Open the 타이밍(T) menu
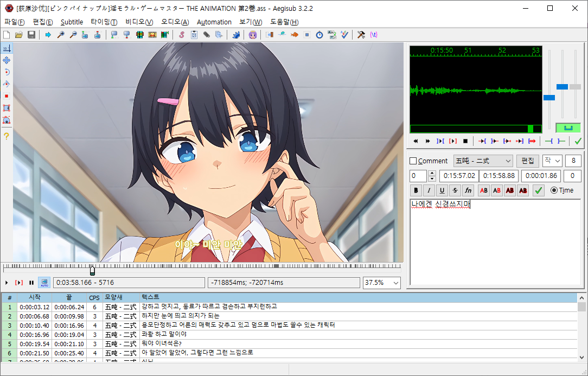Image resolution: width=588 pixels, height=376 pixels. click(104, 22)
